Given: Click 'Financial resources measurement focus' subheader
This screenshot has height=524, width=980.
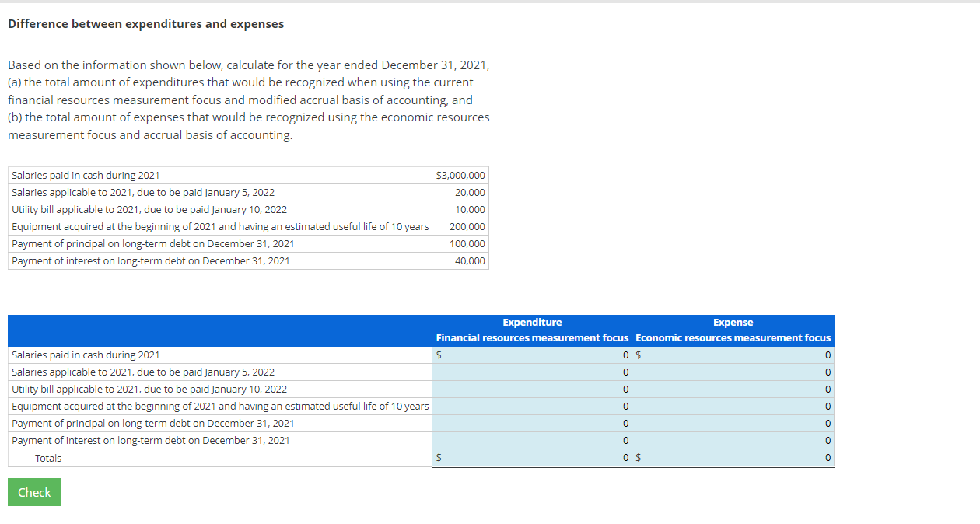Looking at the screenshot, I should pyautogui.click(x=532, y=338).
